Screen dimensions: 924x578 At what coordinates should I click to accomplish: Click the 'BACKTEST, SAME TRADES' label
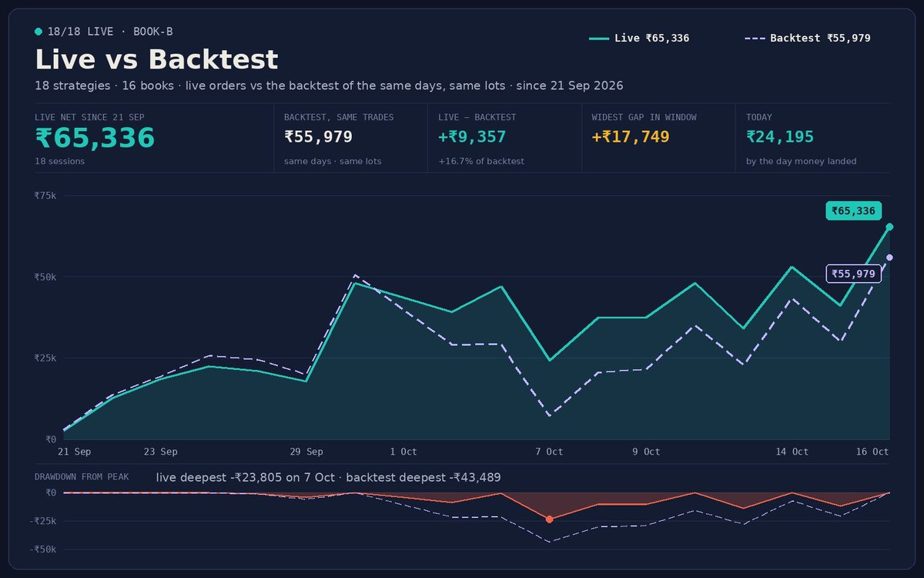point(339,117)
